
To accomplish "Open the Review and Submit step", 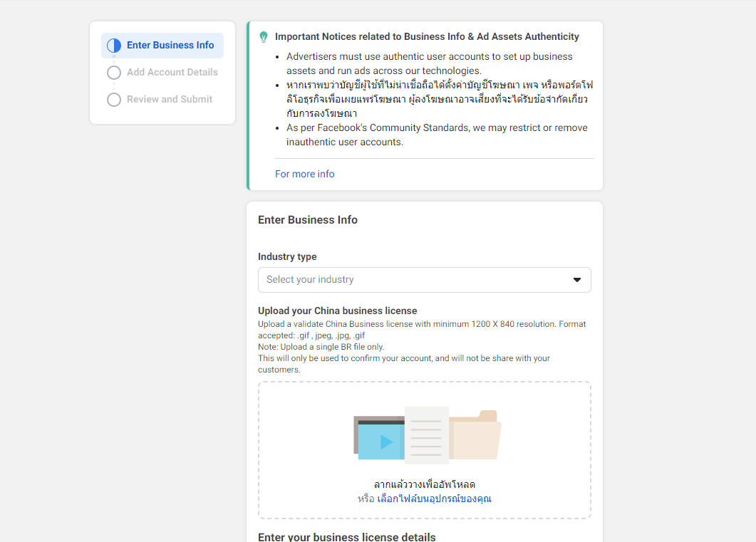I will point(169,100).
